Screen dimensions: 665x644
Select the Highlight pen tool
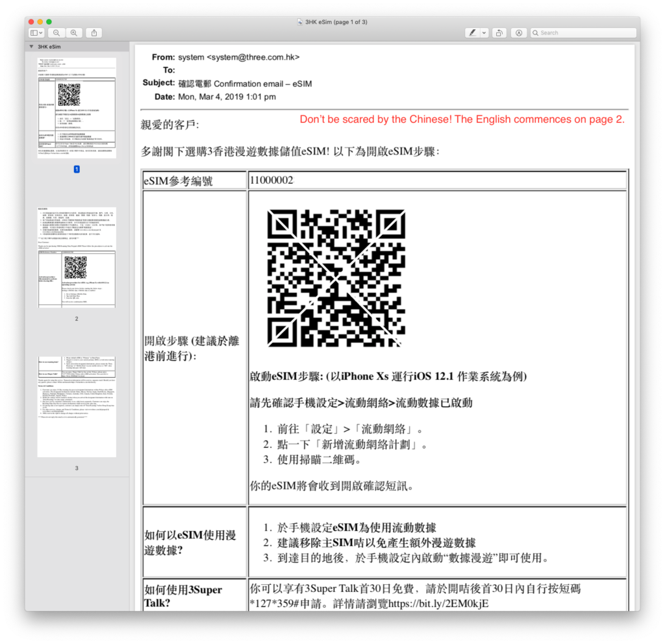pos(473,32)
